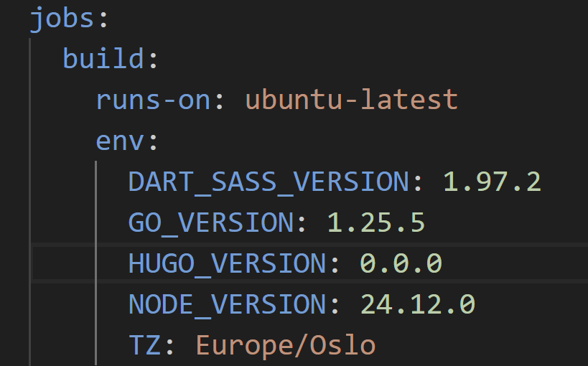Click the NODE_VERSION variable name
This screenshot has width=588, height=366.
pyautogui.click(x=228, y=304)
